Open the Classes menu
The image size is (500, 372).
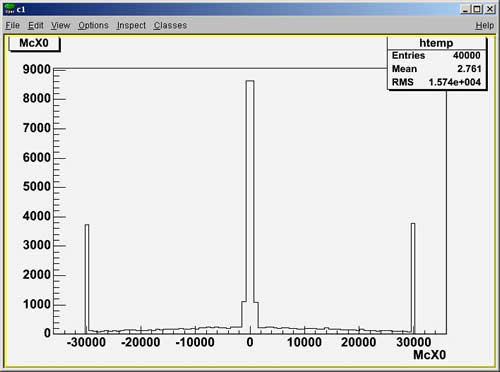coord(170,25)
